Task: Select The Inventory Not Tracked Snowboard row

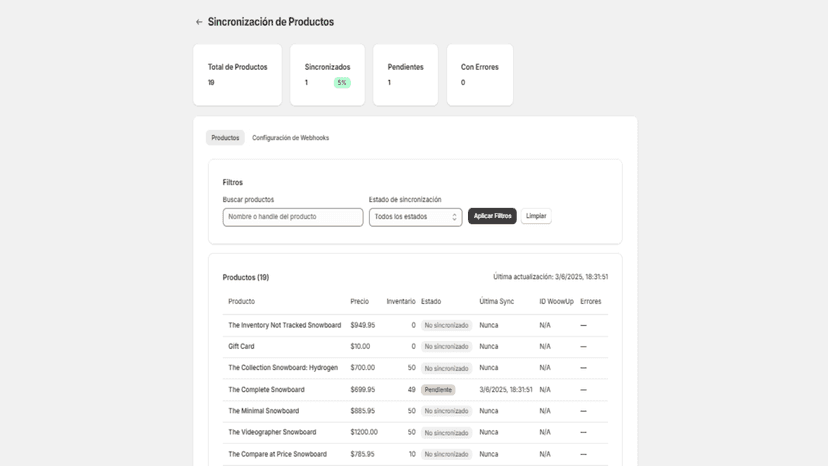Action: [415, 325]
